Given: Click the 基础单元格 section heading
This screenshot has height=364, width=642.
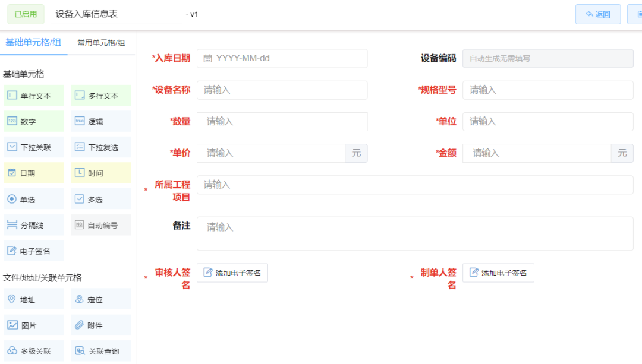Looking at the screenshot, I should (23, 74).
